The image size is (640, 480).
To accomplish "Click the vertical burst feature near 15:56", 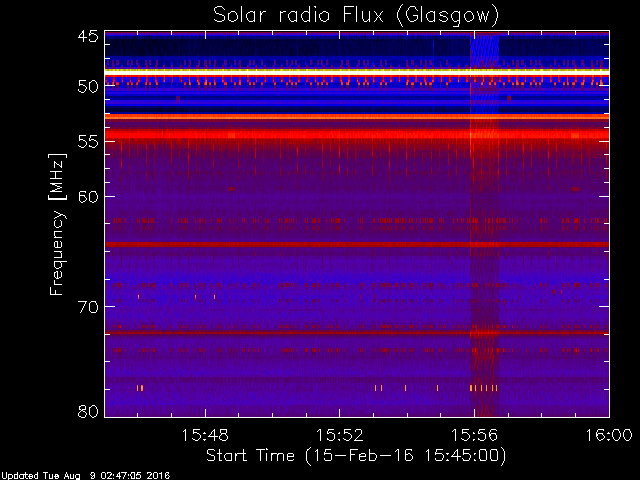I will pos(484,224).
